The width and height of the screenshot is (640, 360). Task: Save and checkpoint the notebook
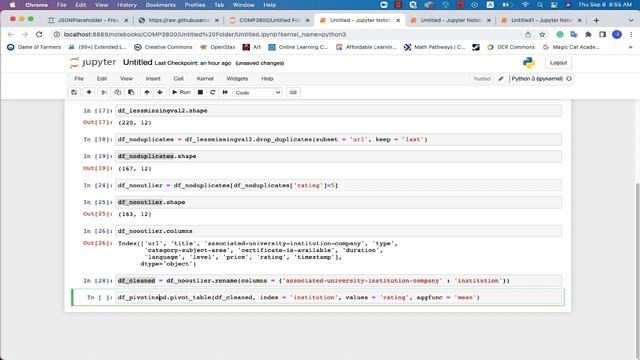(x=74, y=92)
